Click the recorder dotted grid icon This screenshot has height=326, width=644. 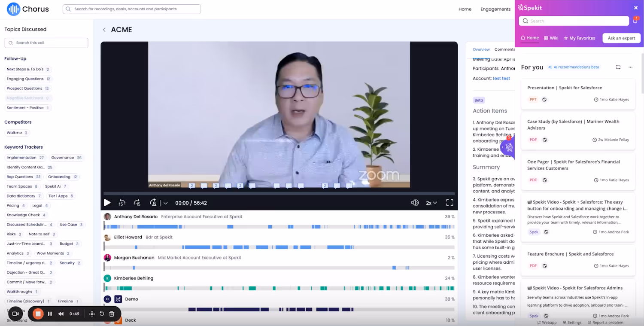coord(92,314)
